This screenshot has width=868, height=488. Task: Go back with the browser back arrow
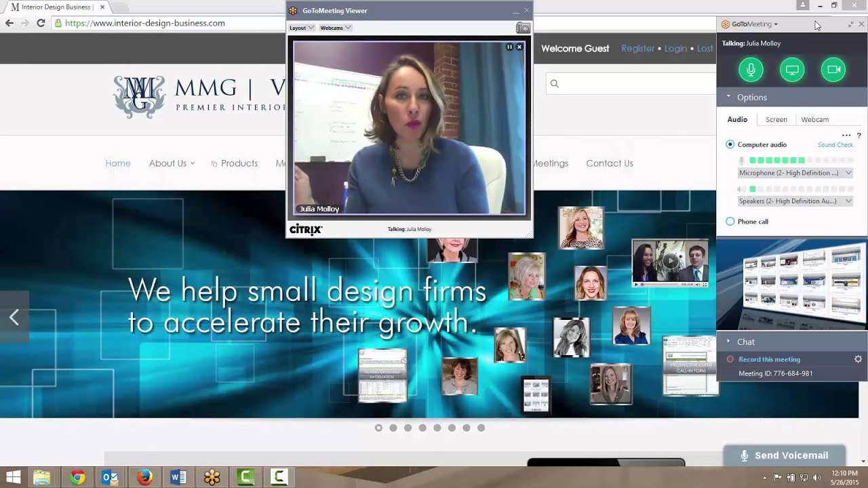pyautogui.click(x=9, y=23)
